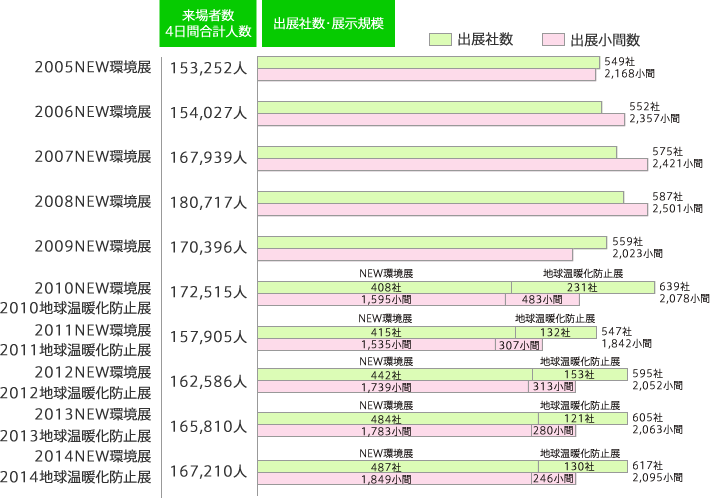Select the 2010地球温暖化防止展 row label

[76, 308]
